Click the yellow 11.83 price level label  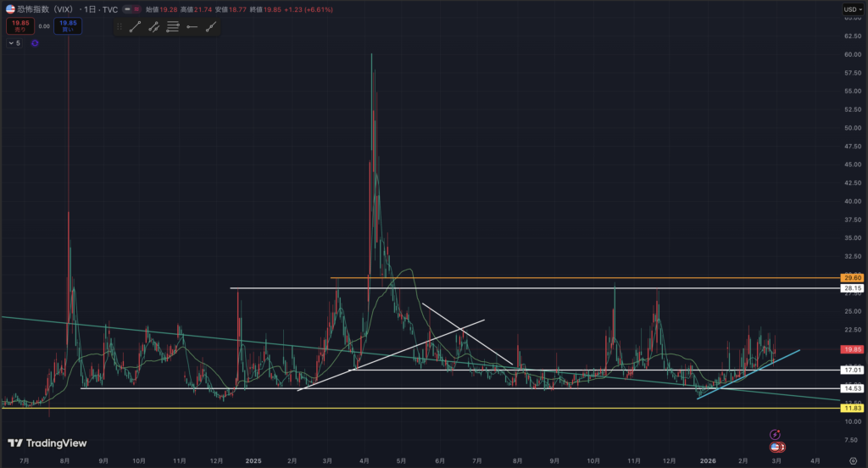(852, 408)
